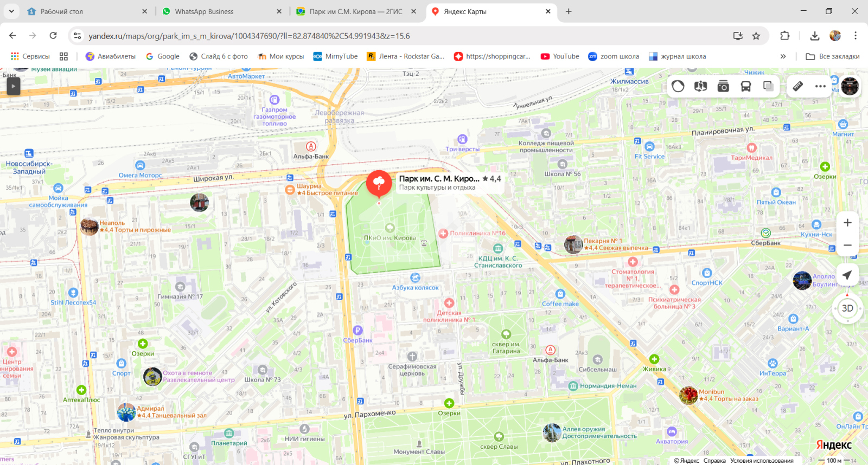Open the Справка link in the footer
Viewport: 868px width, 465px height.
[x=714, y=461]
